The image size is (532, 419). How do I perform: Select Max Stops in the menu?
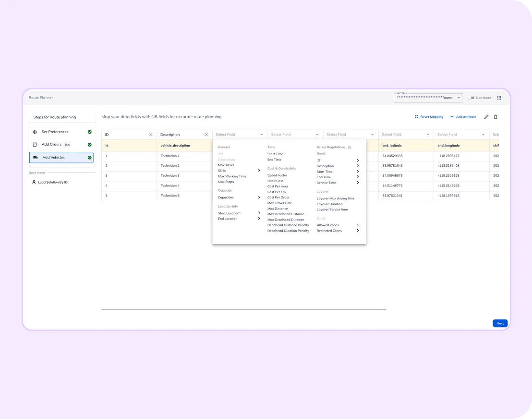coord(226,182)
